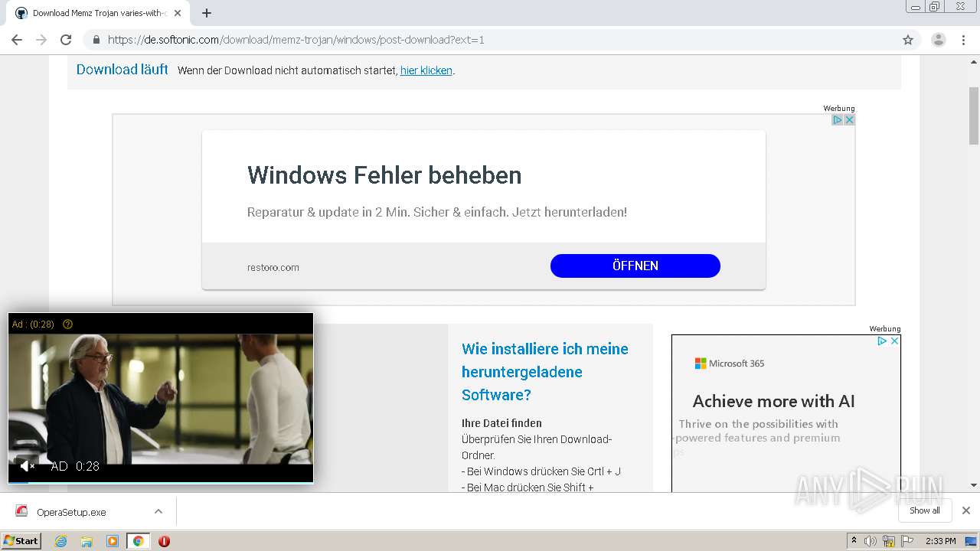Open Windows Media Player from taskbar
Image resolution: width=980 pixels, height=551 pixels.
coord(113,541)
